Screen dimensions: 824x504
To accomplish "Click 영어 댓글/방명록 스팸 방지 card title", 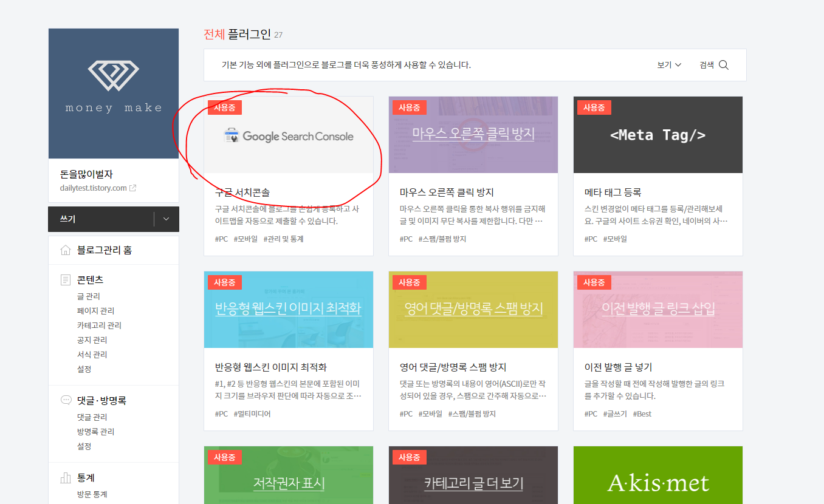I will tap(453, 367).
